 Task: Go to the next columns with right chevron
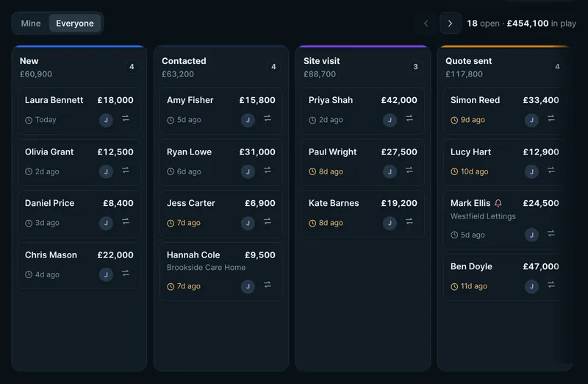tap(450, 24)
